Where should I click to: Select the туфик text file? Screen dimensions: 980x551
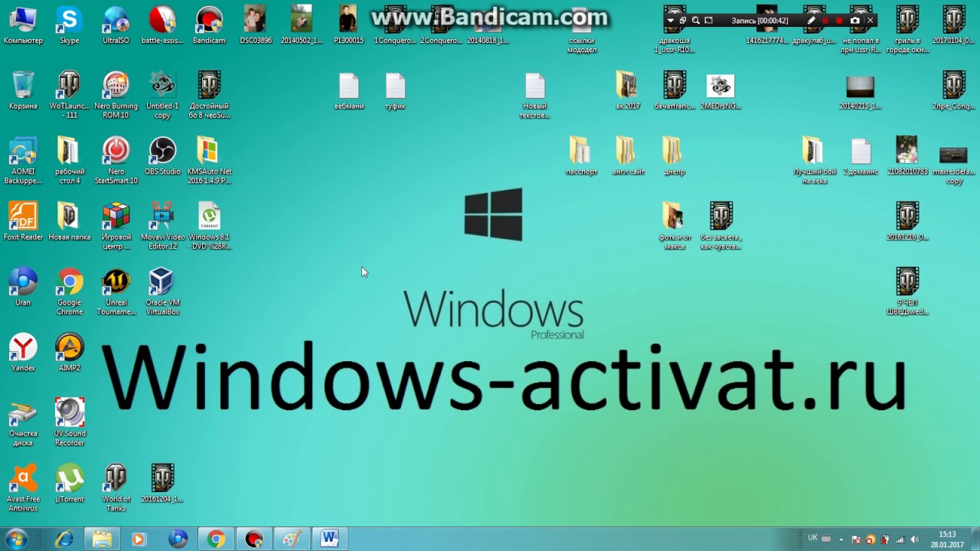click(x=395, y=91)
